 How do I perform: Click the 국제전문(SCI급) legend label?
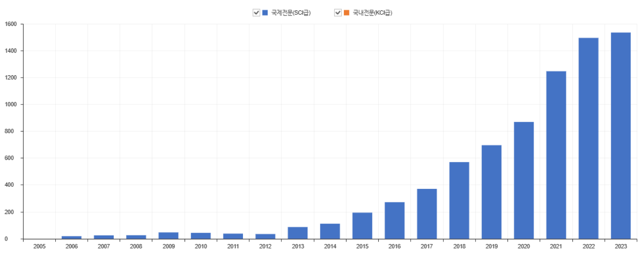tap(290, 13)
